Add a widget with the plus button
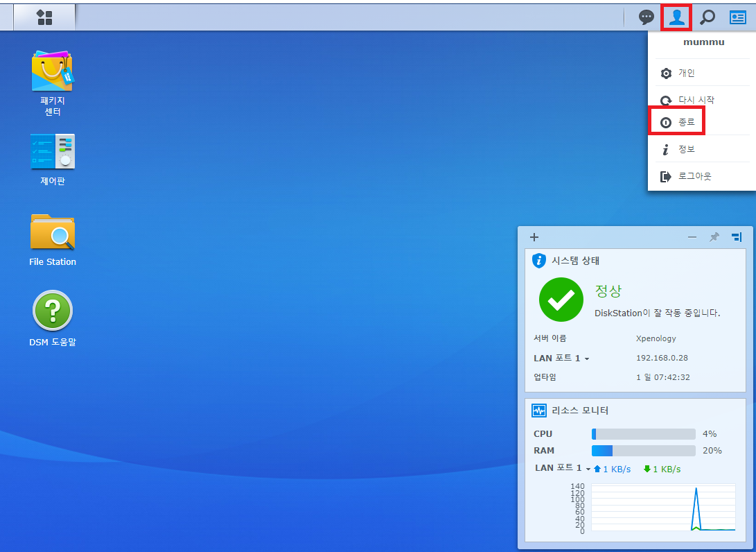The image size is (756, 552). [534, 237]
